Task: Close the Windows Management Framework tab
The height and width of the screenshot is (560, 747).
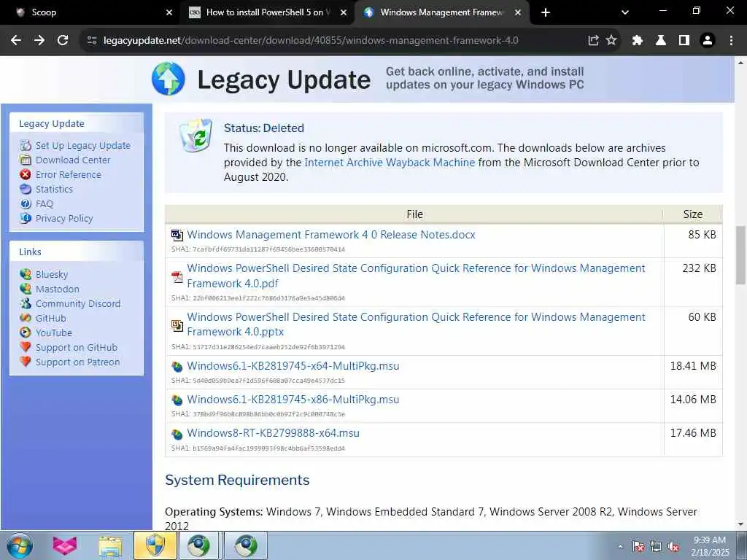Action: click(x=518, y=12)
